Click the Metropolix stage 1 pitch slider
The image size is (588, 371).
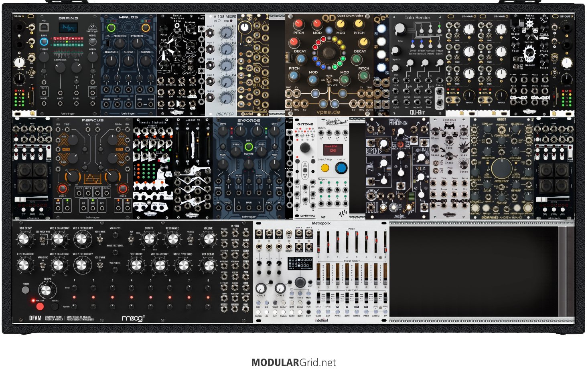tap(319, 243)
